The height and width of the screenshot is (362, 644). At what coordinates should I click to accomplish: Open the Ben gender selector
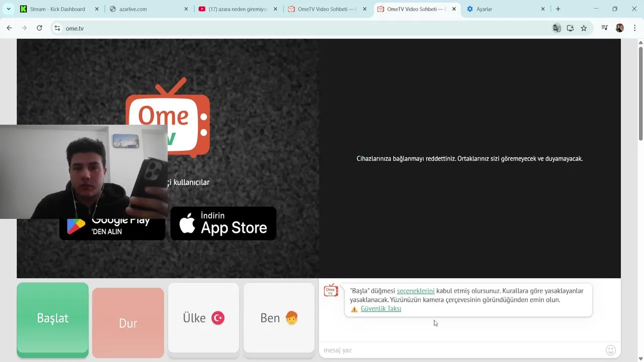pyautogui.click(x=279, y=318)
